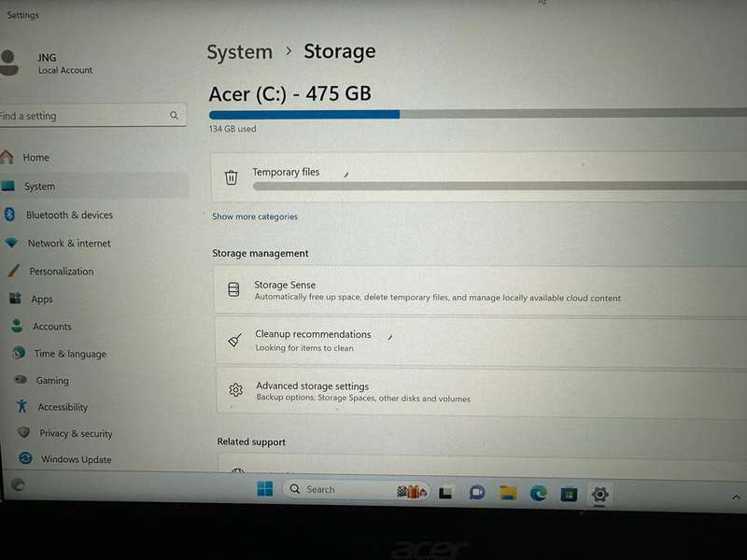Click the Accessibility person icon
This screenshot has height=560, width=747.
click(21, 406)
